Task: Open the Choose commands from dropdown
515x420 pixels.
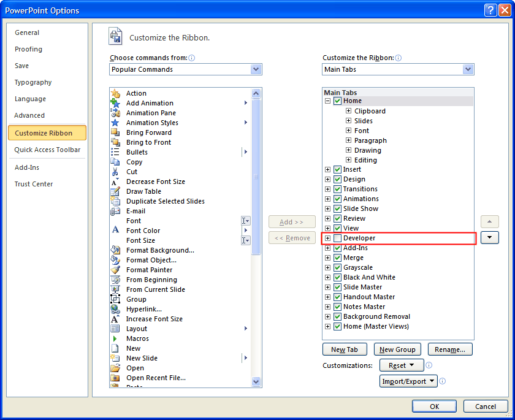Action: click(x=256, y=69)
